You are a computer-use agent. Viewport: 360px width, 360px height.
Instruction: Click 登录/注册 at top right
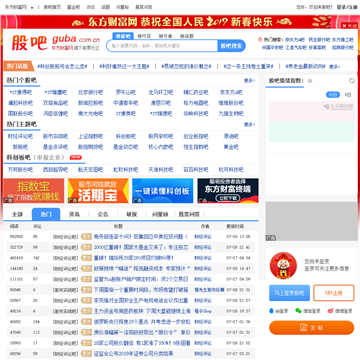[x=347, y=7]
